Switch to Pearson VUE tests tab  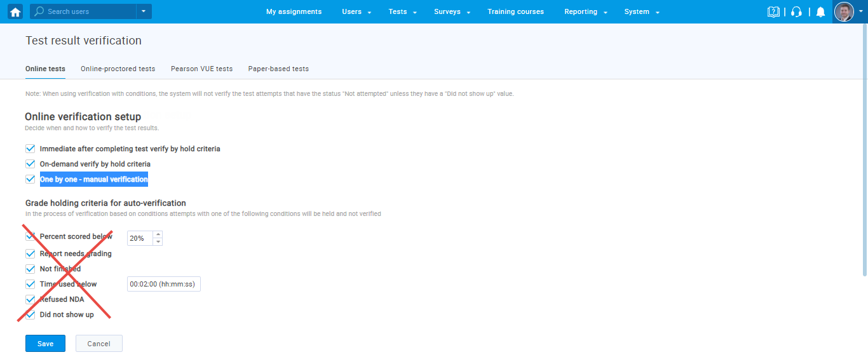pos(201,69)
